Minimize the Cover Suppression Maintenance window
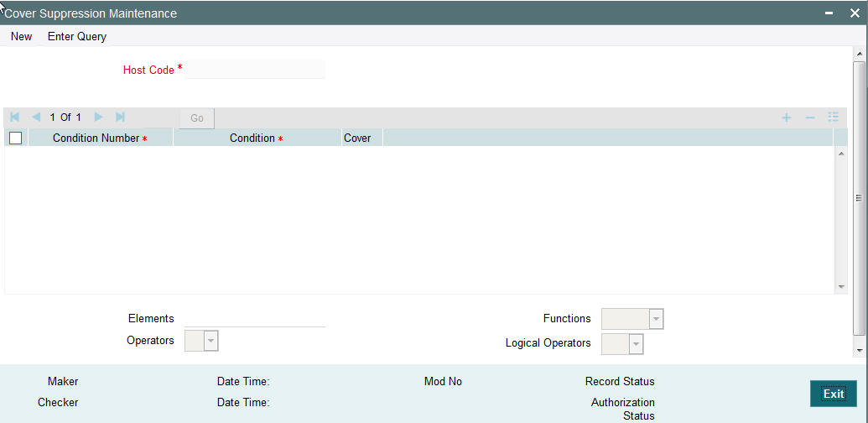 (x=829, y=13)
